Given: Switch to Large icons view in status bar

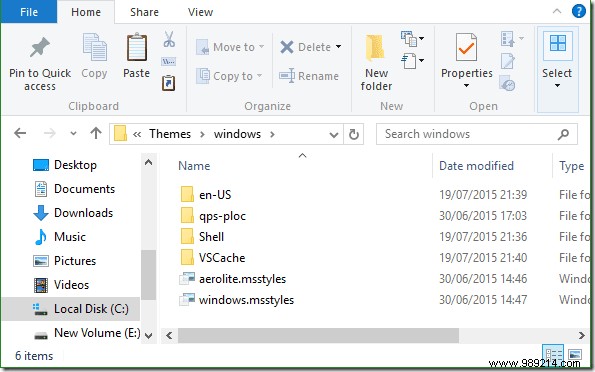Looking at the screenshot, I should 575,355.
